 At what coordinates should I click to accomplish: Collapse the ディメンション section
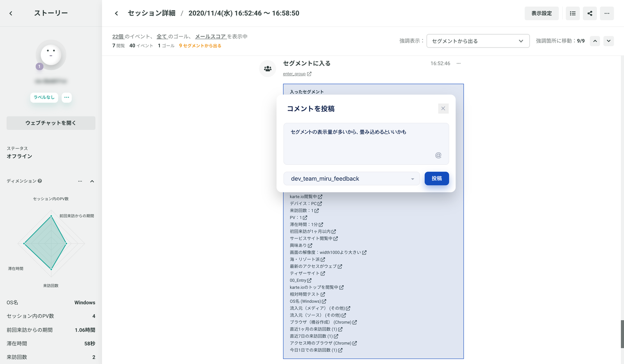[92, 181]
